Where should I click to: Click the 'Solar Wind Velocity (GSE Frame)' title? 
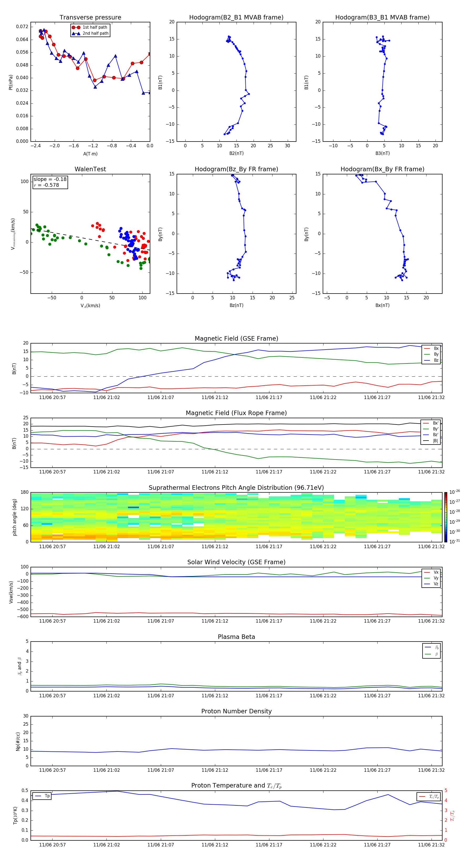[x=236, y=562]
